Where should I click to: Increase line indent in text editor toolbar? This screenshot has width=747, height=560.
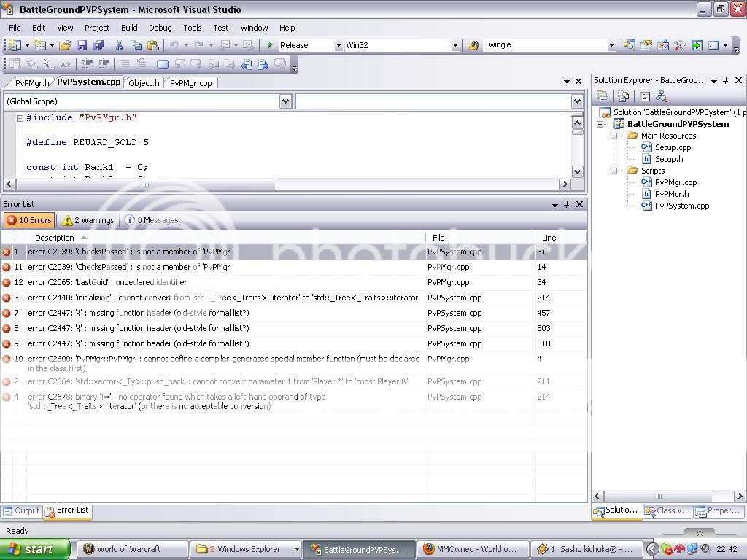(x=104, y=64)
